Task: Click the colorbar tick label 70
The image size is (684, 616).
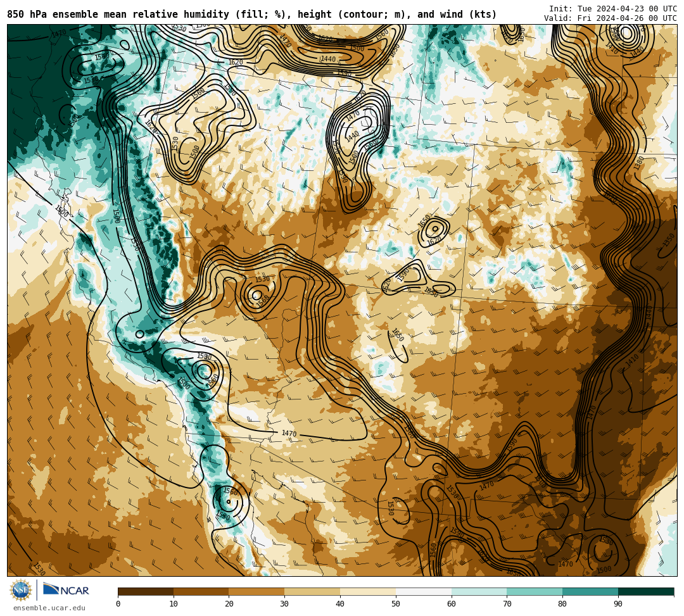Action: pos(507,604)
